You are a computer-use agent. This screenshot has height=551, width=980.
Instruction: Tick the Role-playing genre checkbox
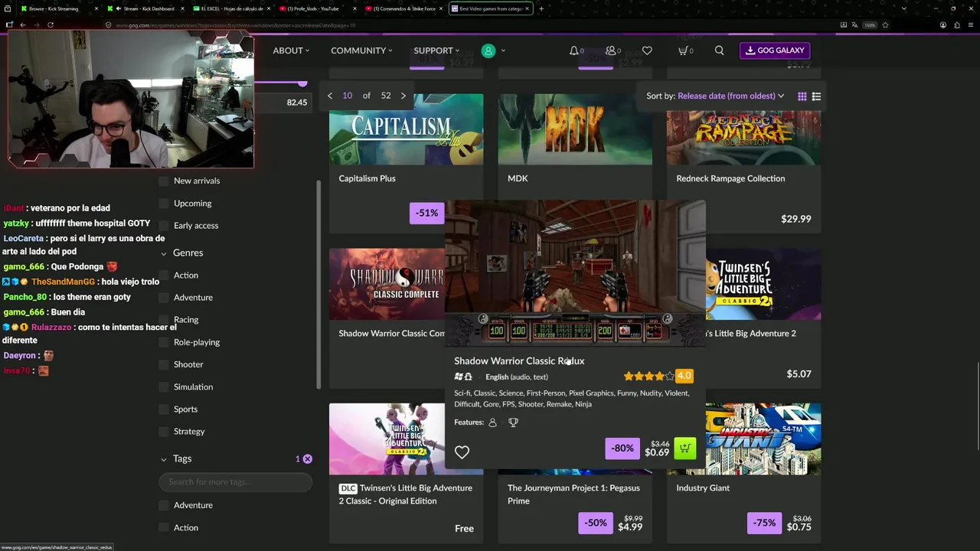point(163,343)
